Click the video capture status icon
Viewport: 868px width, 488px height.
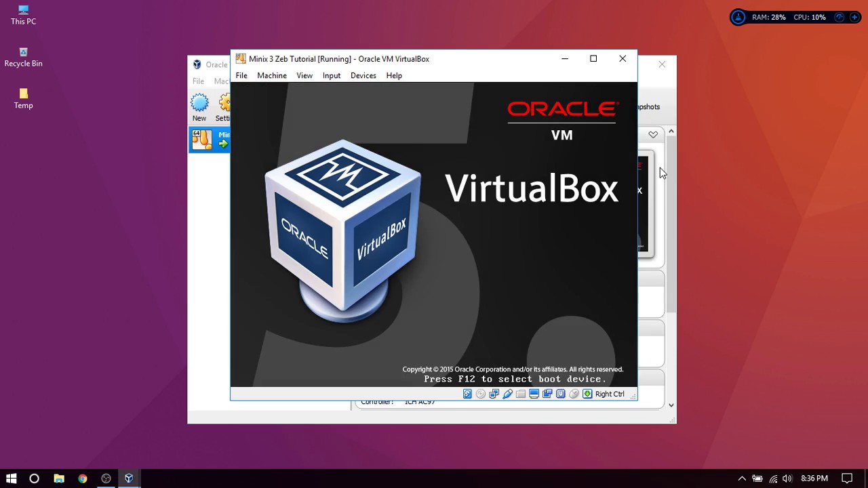547,394
